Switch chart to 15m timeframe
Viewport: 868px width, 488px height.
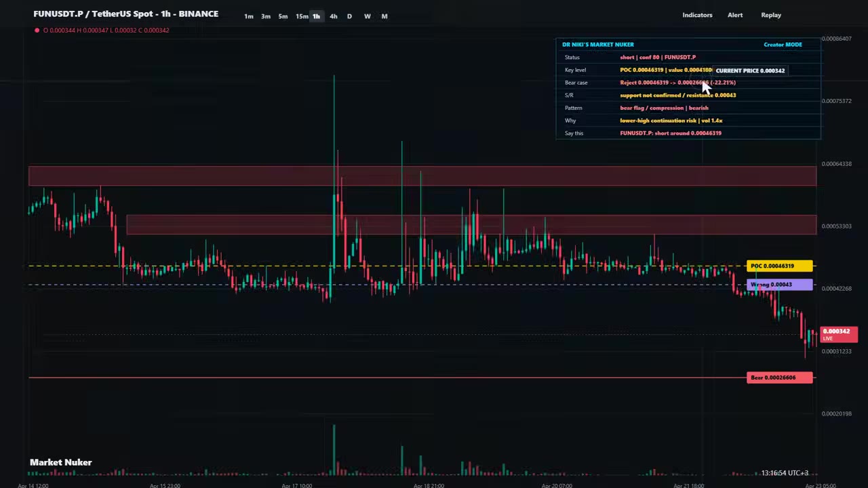coord(302,16)
